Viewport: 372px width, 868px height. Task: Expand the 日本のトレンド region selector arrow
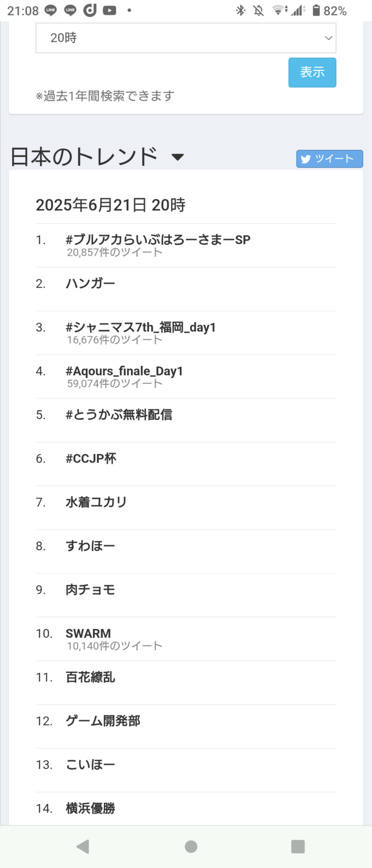pos(177,157)
